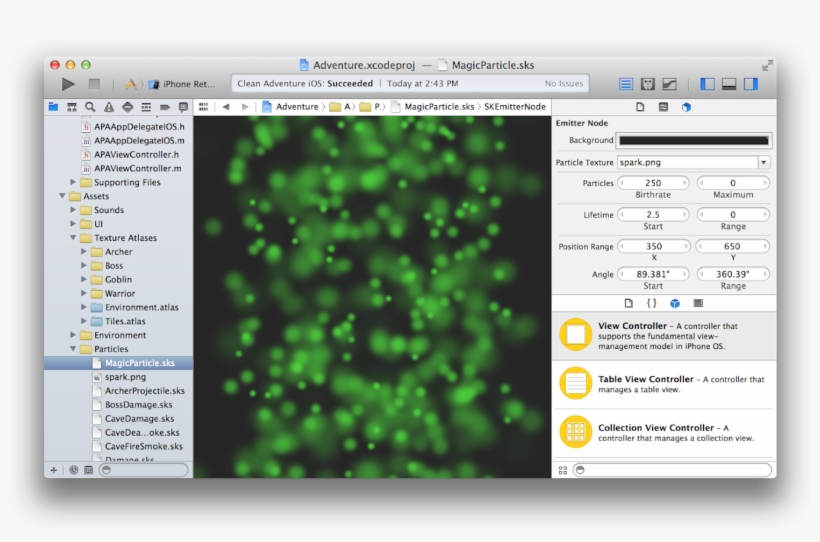820x542 pixels.
Task: Add a new file with plus button
Action: (x=53, y=470)
